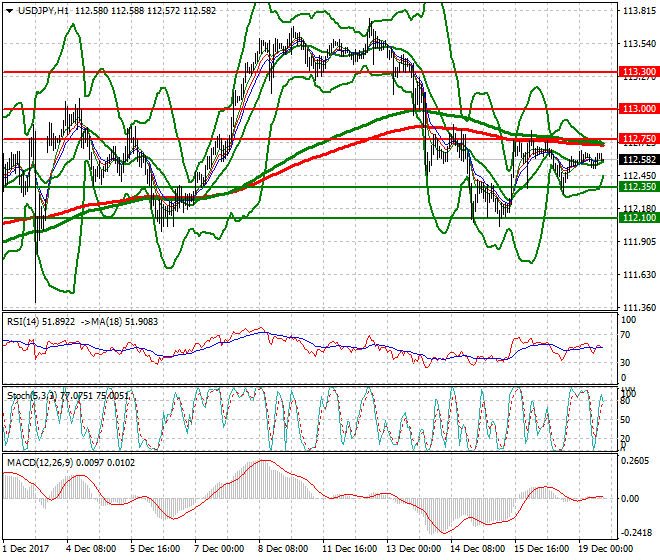Click the 8 Dec 08:00 time label
This screenshot has width=660, height=560.
coord(285,549)
